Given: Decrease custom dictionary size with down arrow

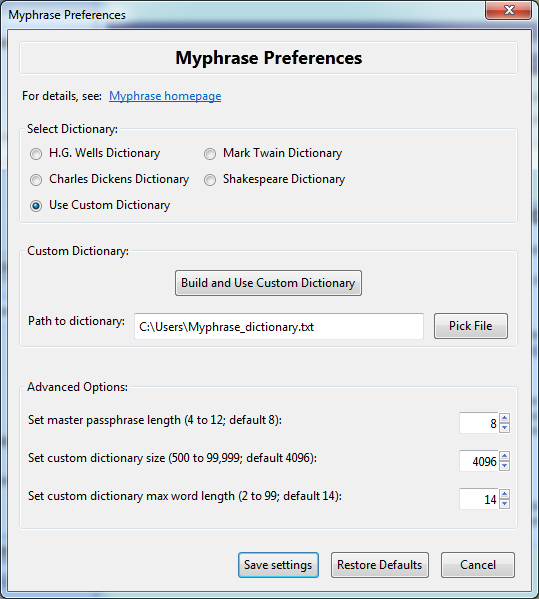Looking at the screenshot, I should [504, 465].
